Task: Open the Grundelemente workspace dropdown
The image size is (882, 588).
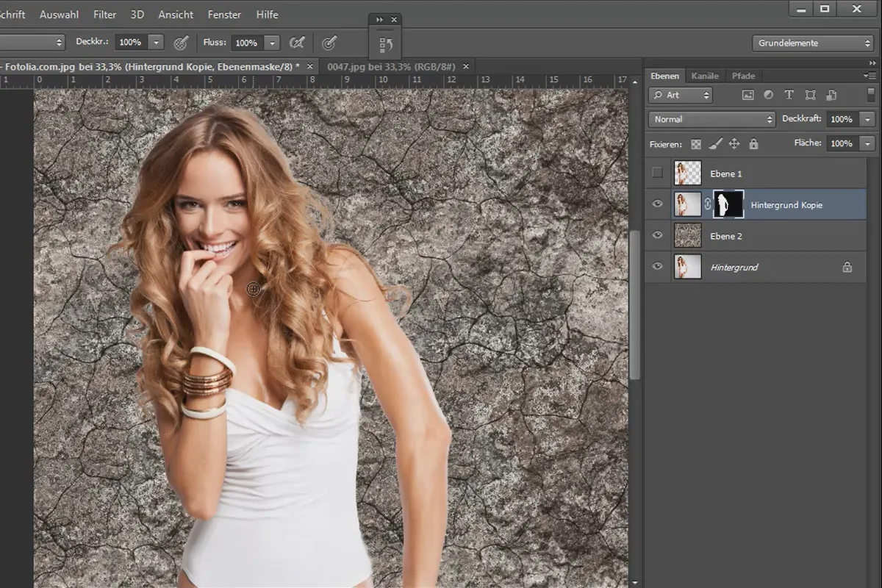Action: tap(812, 43)
